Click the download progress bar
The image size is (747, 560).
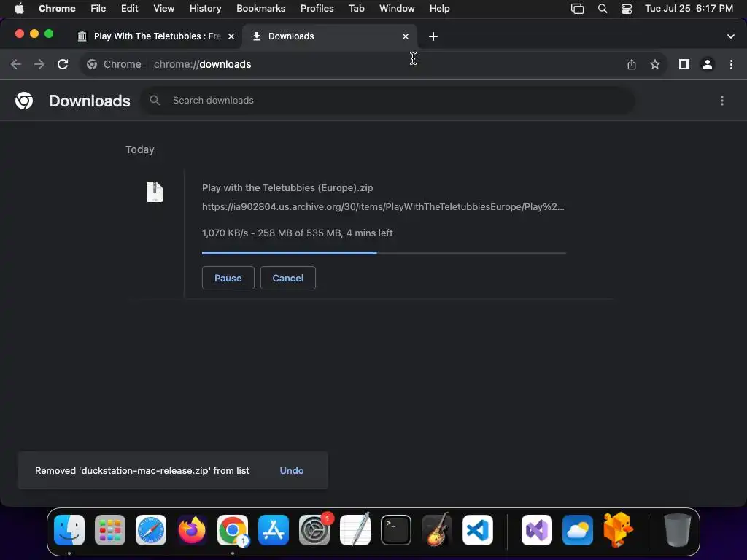(x=384, y=253)
